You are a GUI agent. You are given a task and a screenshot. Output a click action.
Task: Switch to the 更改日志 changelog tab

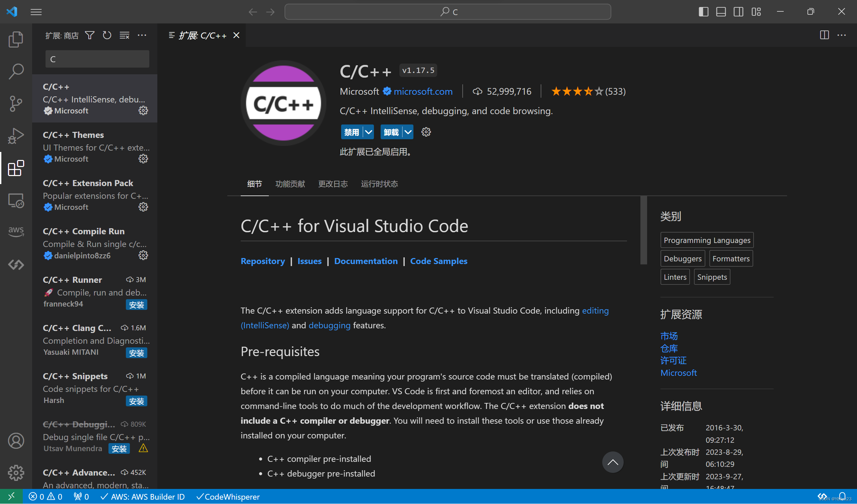pyautogui.click(x=333, y=184)
